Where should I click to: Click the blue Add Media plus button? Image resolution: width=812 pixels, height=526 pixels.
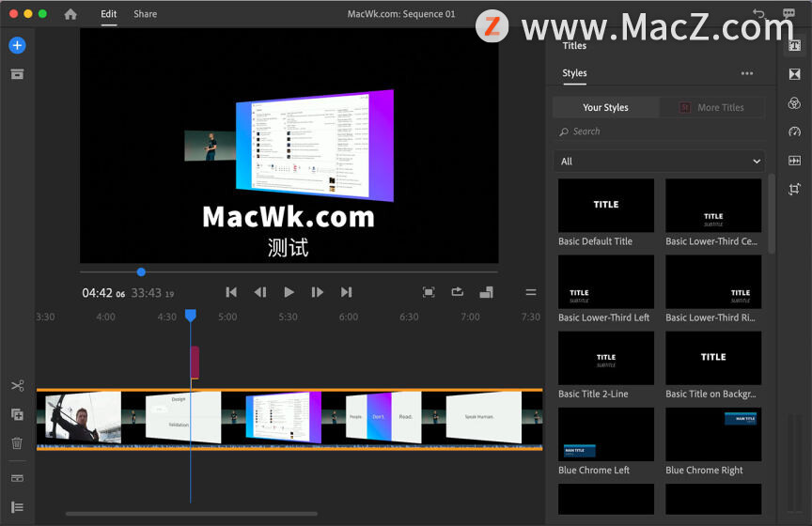click(x=17, y=45)
